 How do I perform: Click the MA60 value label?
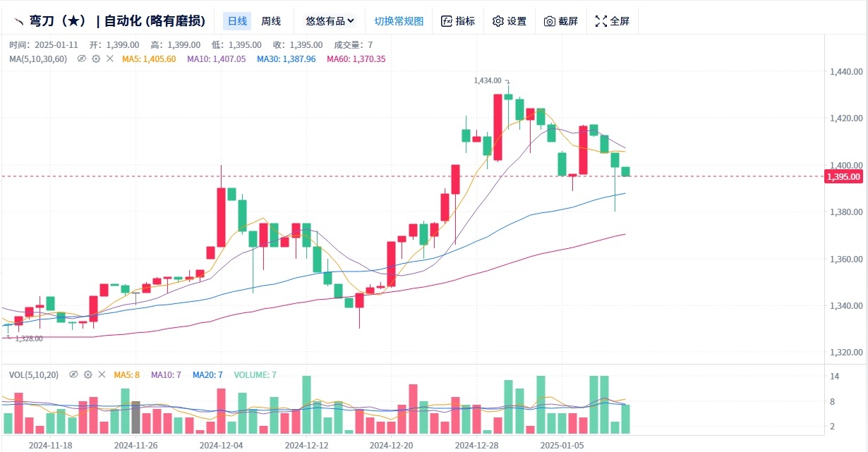tap(356, 59)
